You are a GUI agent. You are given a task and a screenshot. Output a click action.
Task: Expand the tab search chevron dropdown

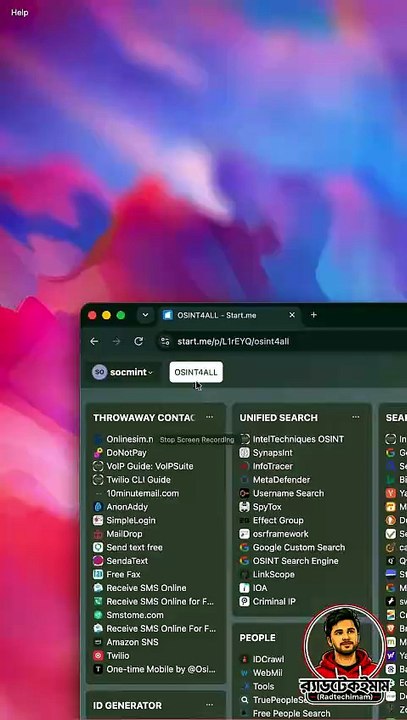(145, 315)
